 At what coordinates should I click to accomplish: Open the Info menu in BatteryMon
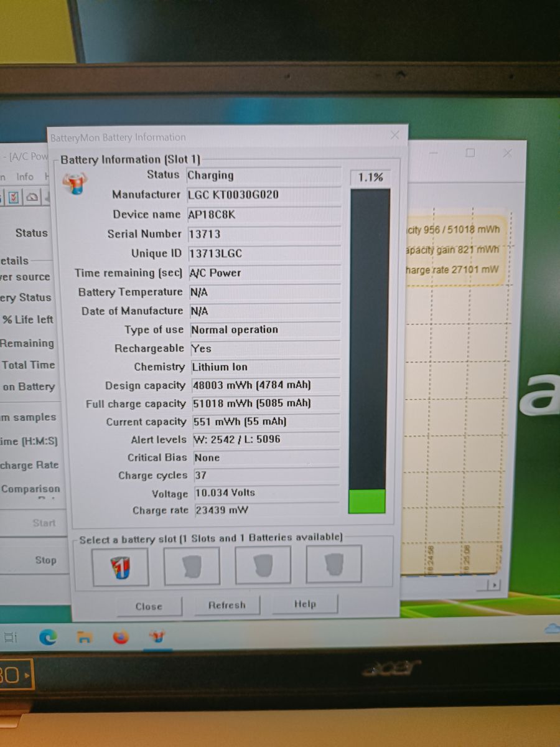click(25, 177)
